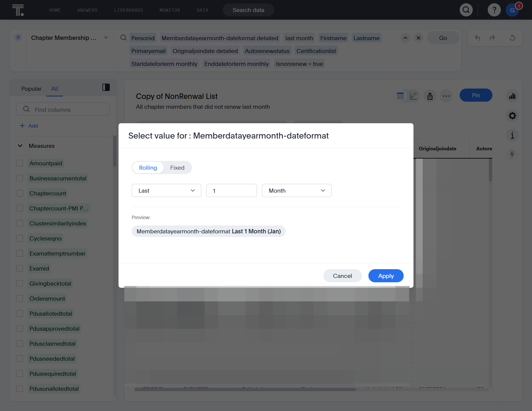The height and width of the screenshot is (411, 532).
Task: Click the undo arrow icon
Action: coord(477,38)
